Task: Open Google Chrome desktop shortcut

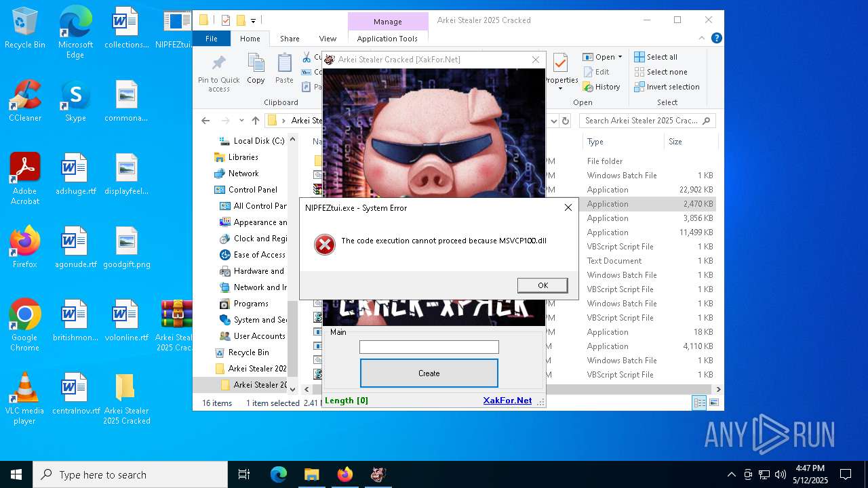Action: click(25, 325)
